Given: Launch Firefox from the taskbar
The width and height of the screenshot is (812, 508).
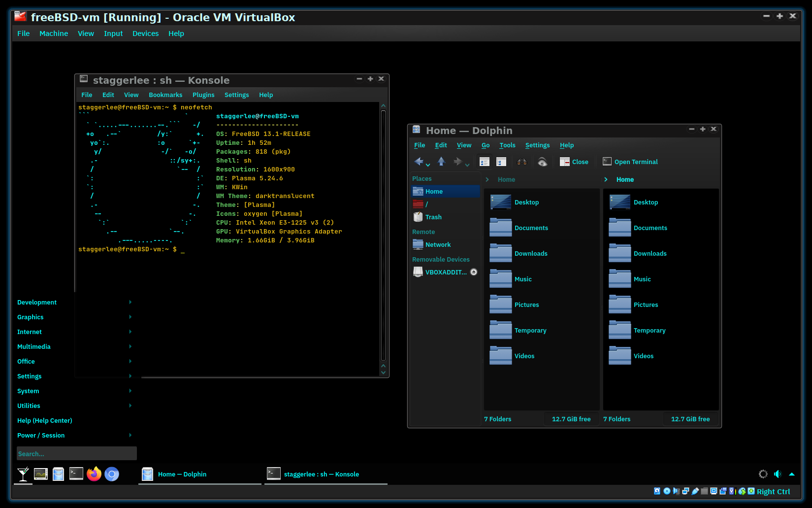Looking at the screenshot, I should [94, 474].
